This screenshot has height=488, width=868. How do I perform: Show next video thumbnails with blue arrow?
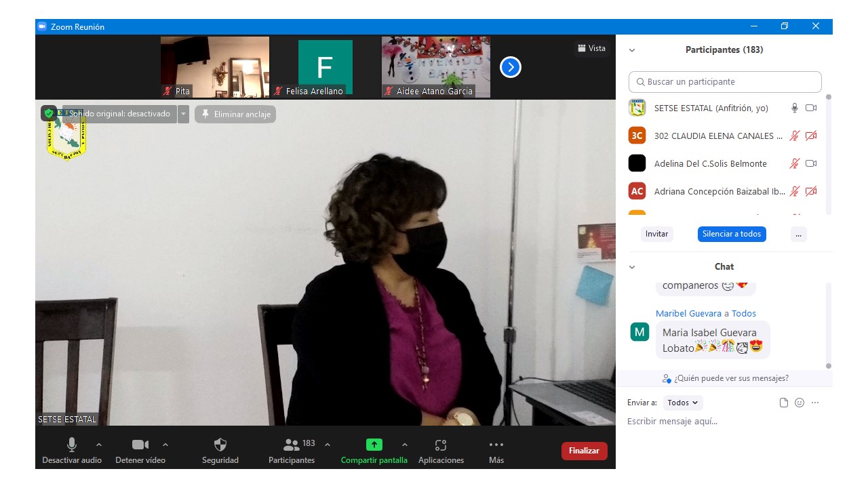pos(511,67)
